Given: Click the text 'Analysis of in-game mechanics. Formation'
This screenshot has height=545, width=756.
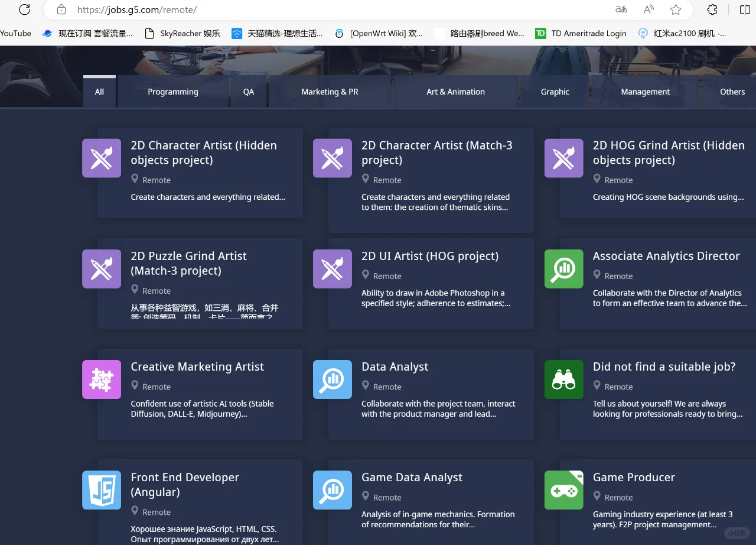Looking at the screenshot, I should [x=438, y=514].
